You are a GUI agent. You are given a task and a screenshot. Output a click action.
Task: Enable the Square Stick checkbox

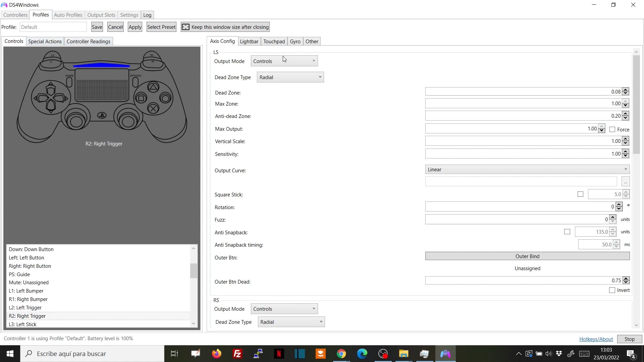580,194
